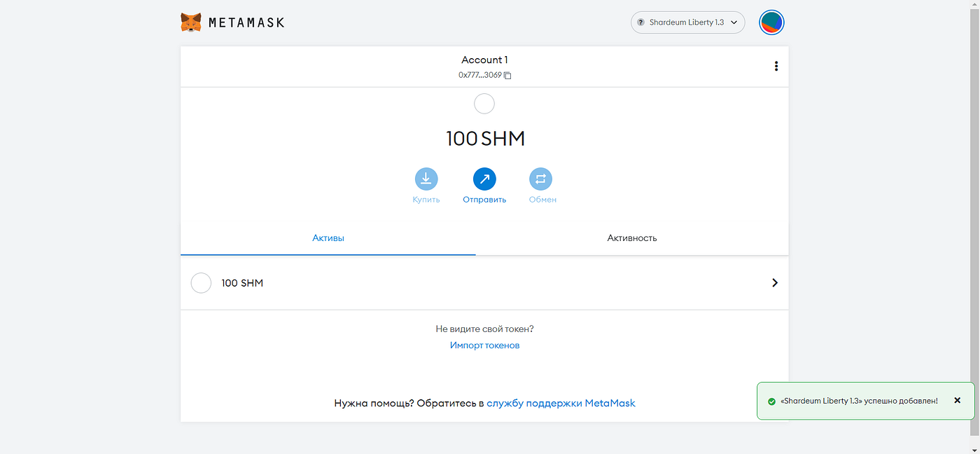Dismiss the Shardeum added notification

pos(957,401)
